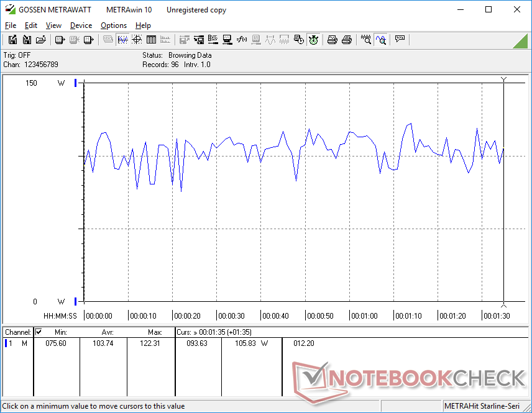Click the first printer icon
This screenshot has height=413, width=532.
pos(332,40)
